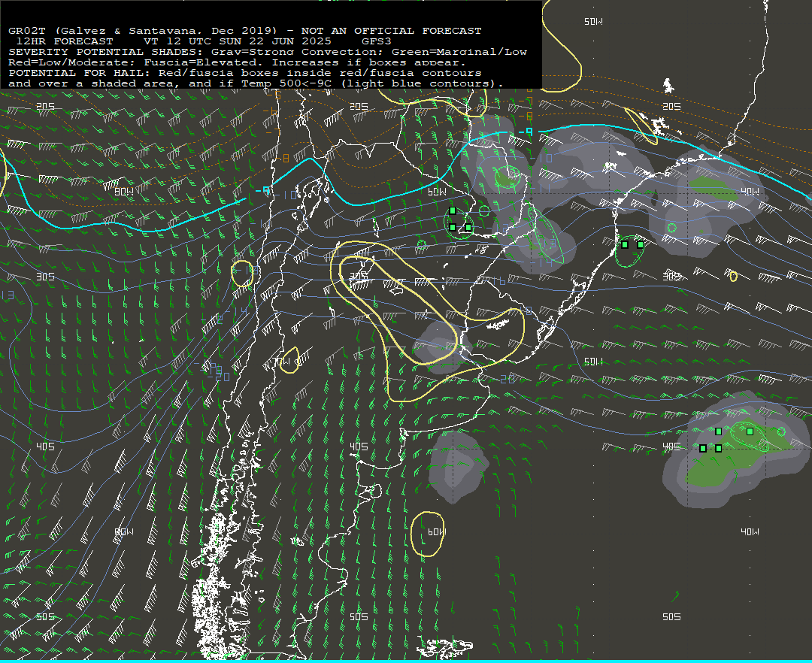Image resolution: width=812 pixels, height=663 pixels.
Task: Click the "50W" label east of Uruguay's coast
Action: point(593,362)
